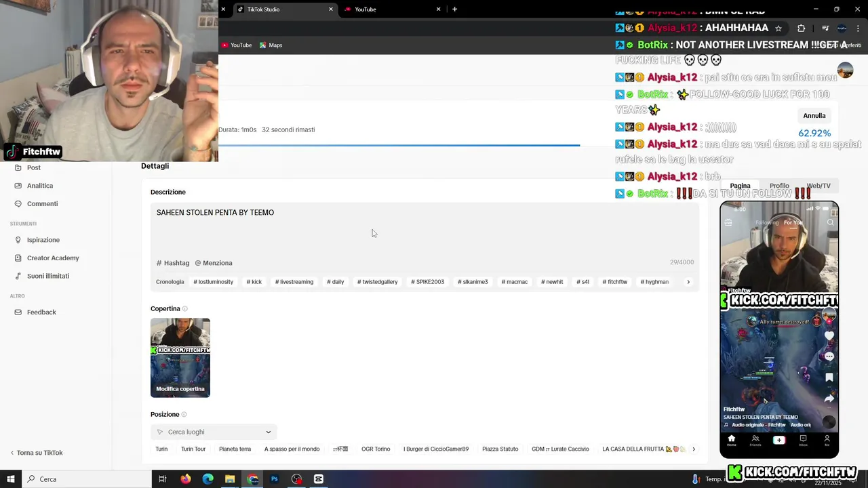Click the blue upload progress bar
The height and width of the screenshot is (488, 868).
[399, 145]
